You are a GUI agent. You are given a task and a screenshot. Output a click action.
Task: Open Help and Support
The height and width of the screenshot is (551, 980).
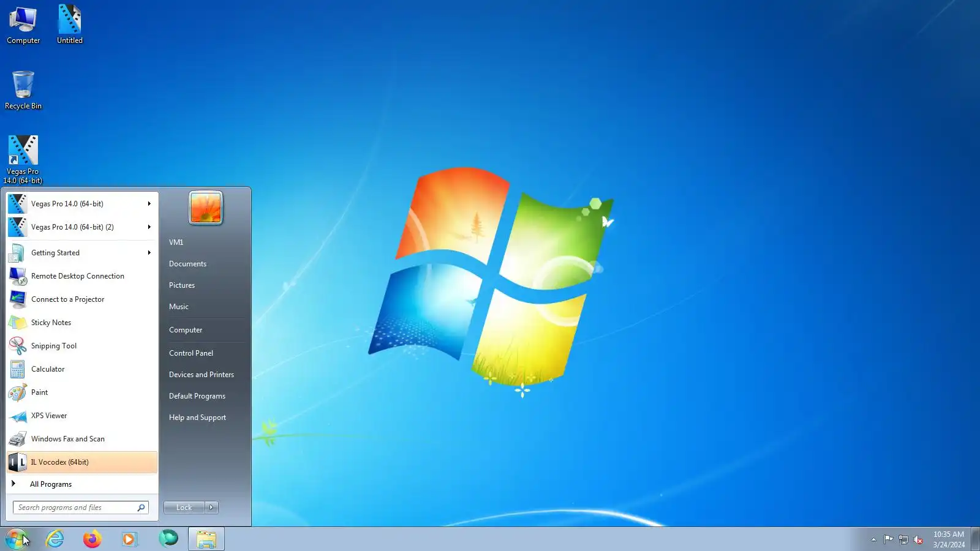click(197, 418)
